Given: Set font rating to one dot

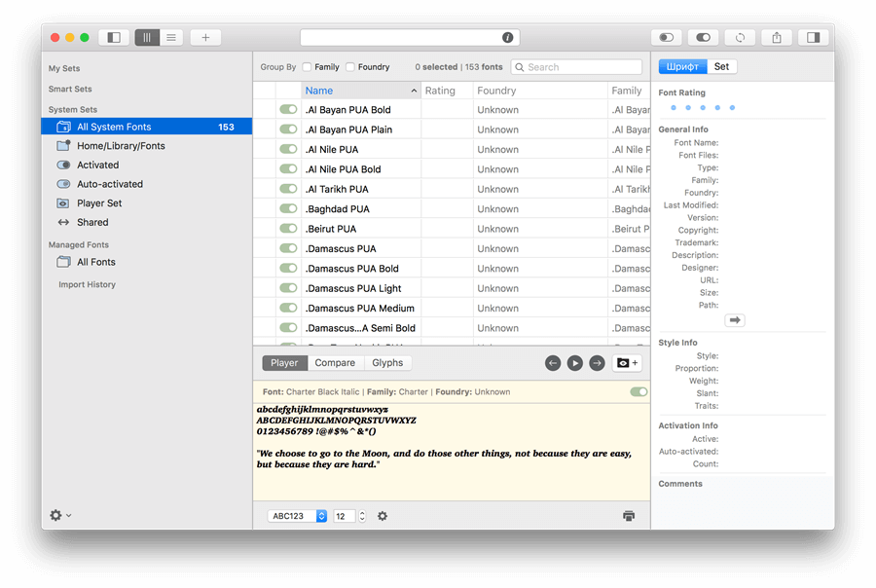Looking at the screenshot, I should pos(674,107).
